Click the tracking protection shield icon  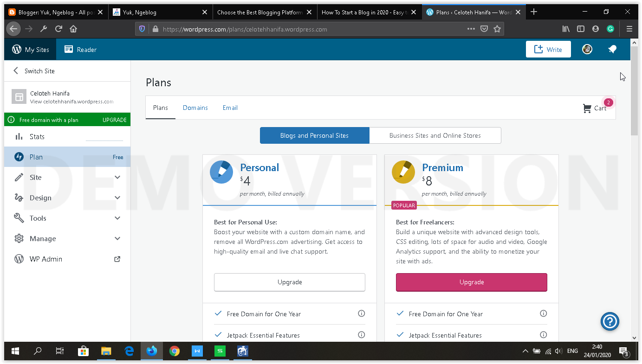(x=142, y=29)
